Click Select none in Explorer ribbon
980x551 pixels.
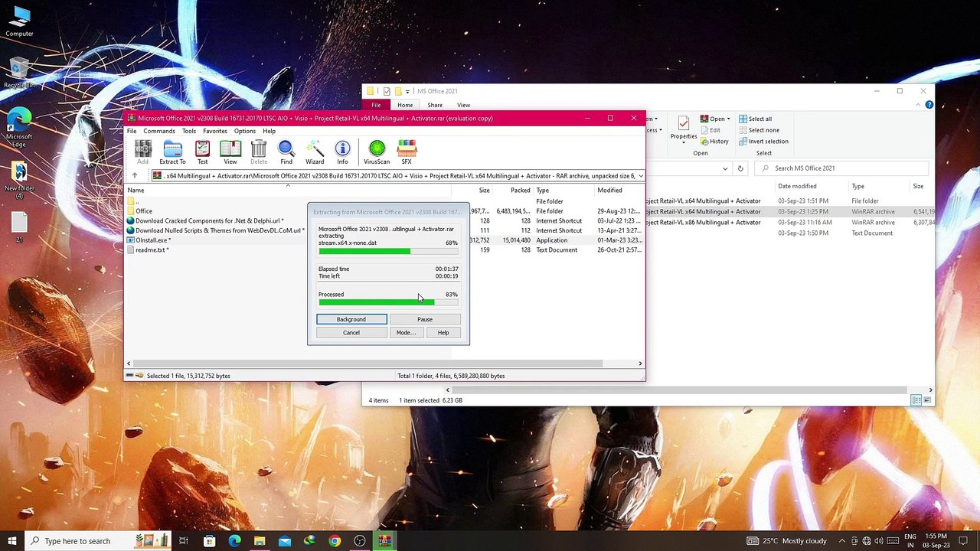click(x=758, y=130)
